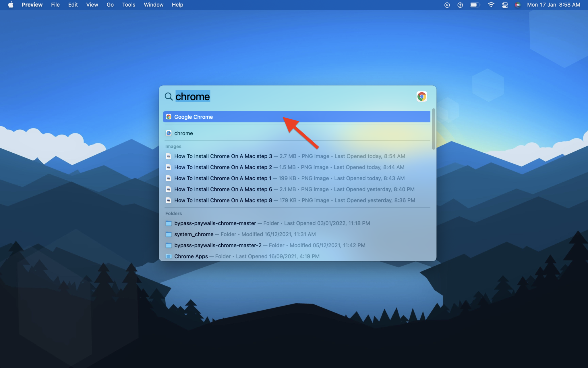588x368 pixels.
Task: Select the bypass-paywalls-chrome-master folder result
Action: click(297, 223)
